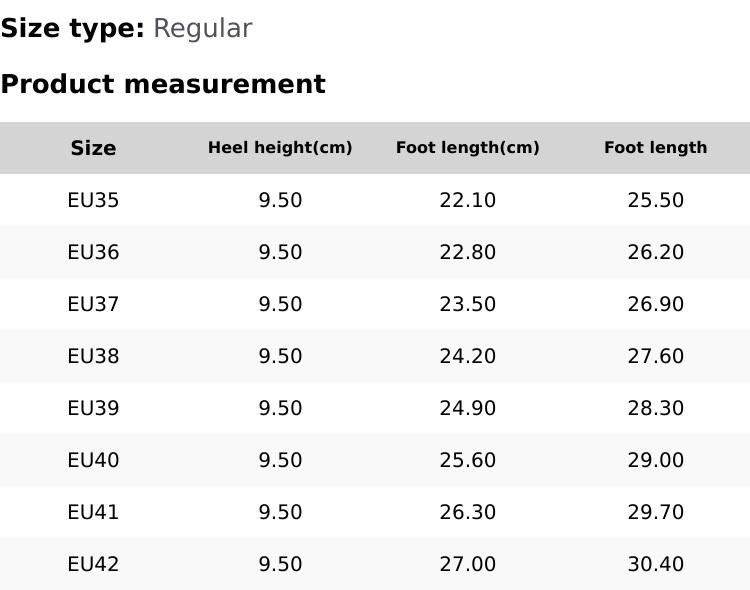Click the 24.90 value in EU39 row
The width and height of the screenshot is (750, 590).
[x=467, y=408]
